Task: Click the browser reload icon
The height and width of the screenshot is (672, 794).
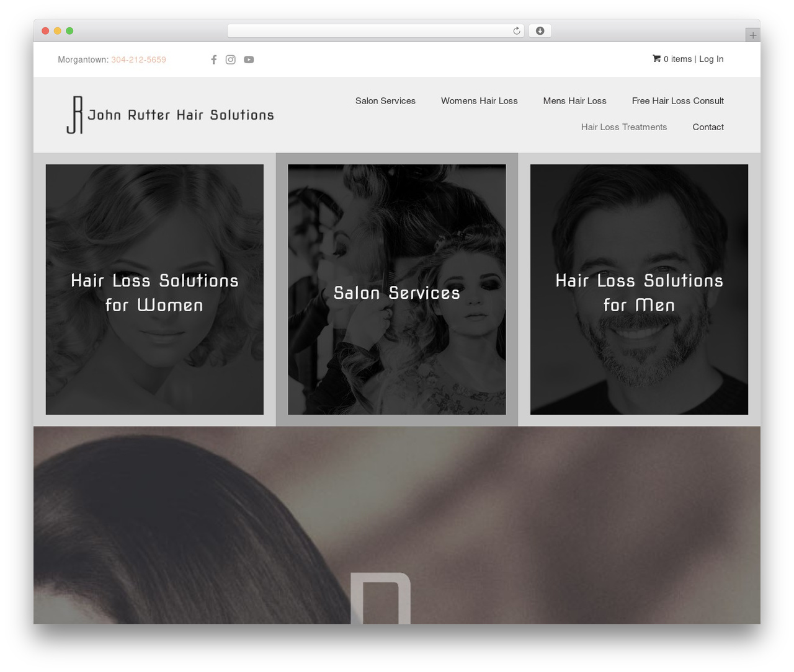Action: click(516, 31)
